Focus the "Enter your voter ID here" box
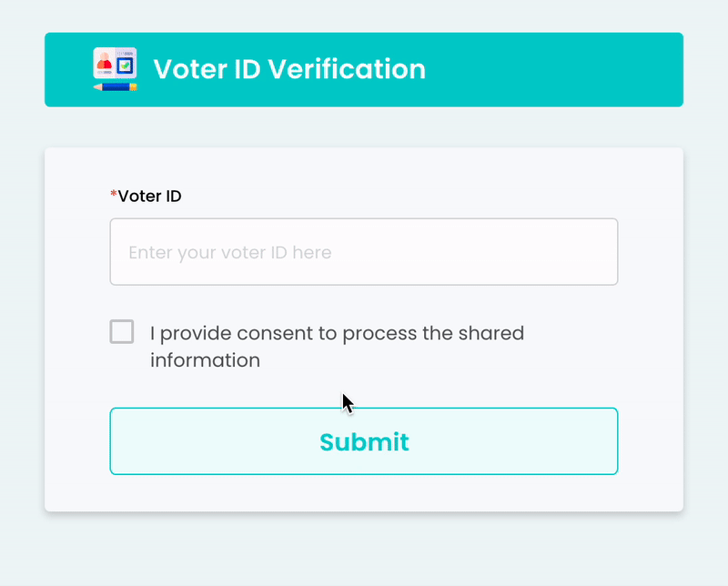 tap(364, 252)
